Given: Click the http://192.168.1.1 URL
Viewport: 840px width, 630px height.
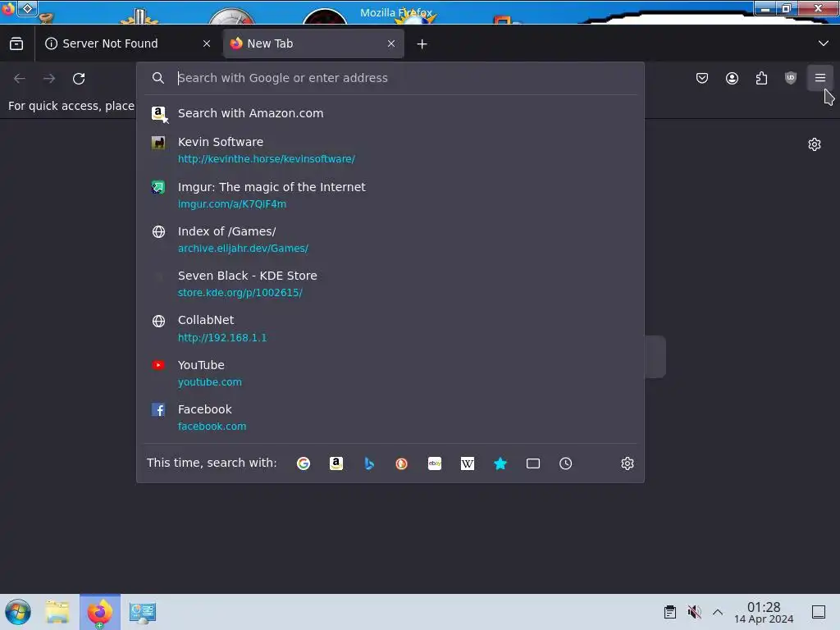Looking at the screenshot, I should pos(222,337).
